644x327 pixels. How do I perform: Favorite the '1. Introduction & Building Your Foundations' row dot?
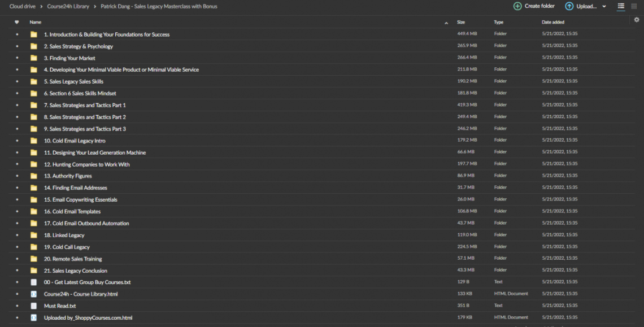[x=16, y=34]
